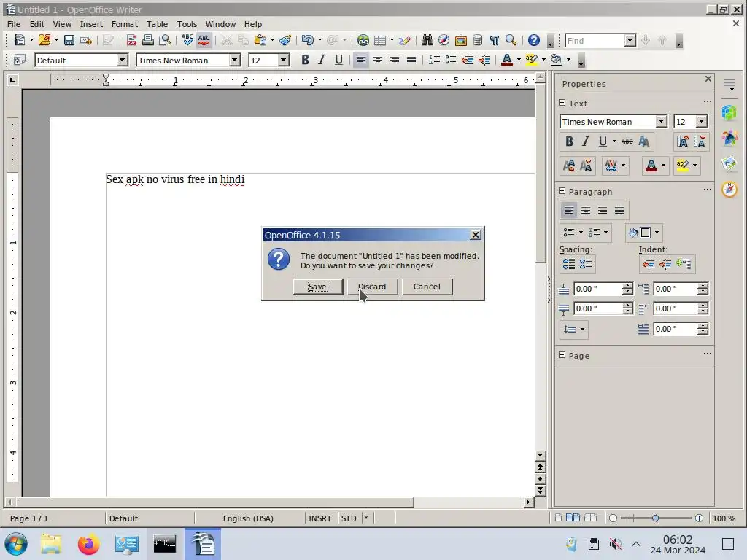The height and width of the screenshot is (560, 747).
Task: Open the Navigator compass icon in toolbar
Action: pyautogui.click(x=444, y=41)
